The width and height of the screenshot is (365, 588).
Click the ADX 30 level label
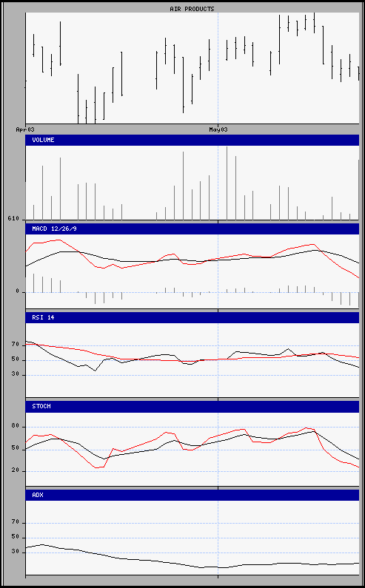coord(15,552)
